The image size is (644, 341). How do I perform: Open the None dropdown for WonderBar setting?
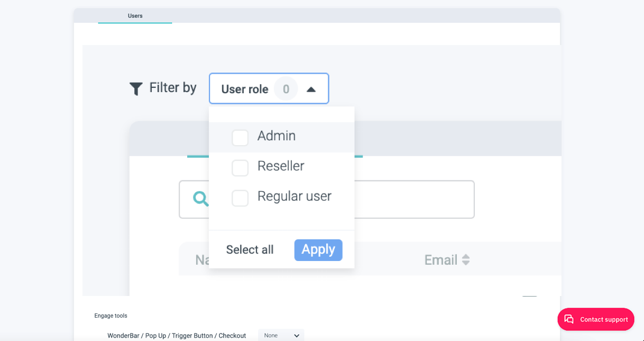pyautogui.click(x=281, y=335)
